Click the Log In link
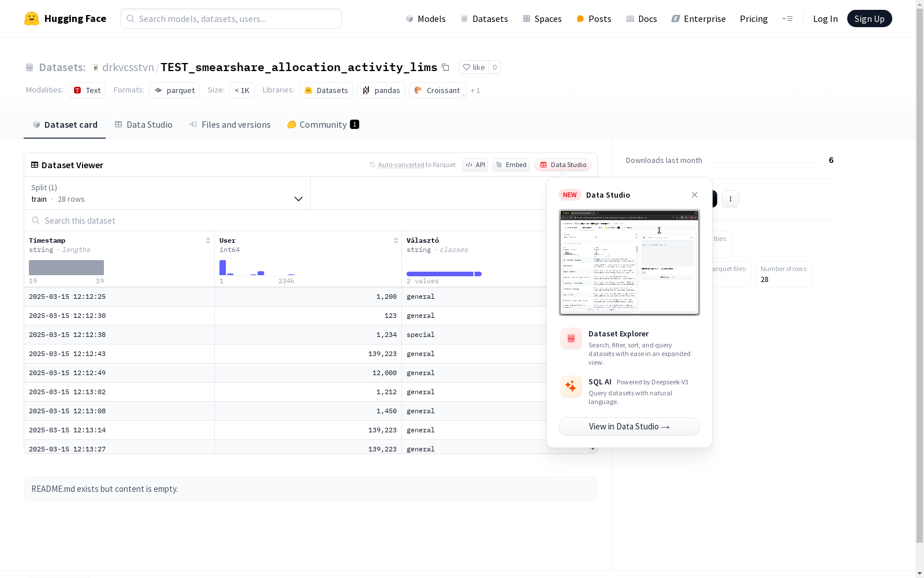 (825, 18)
